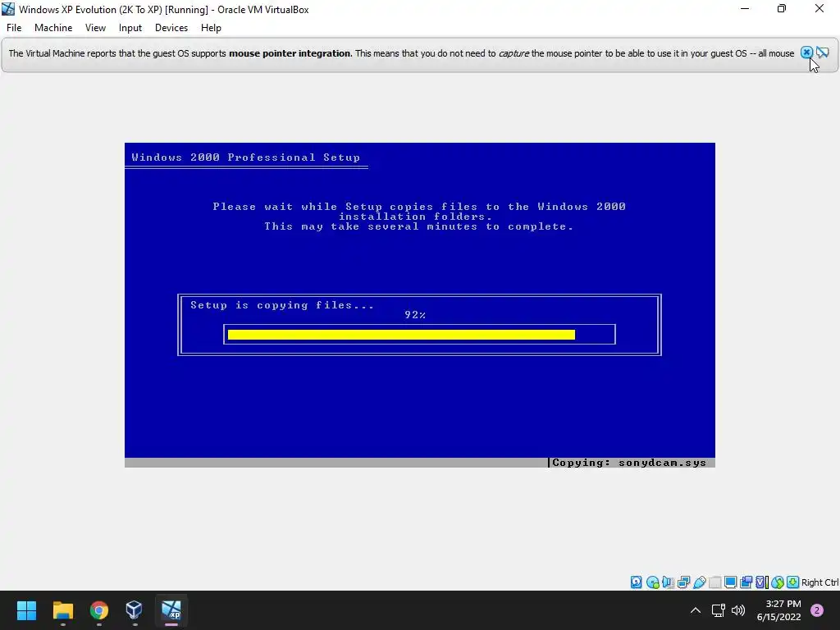Click the network adapter indicator icon

point(683,582)
